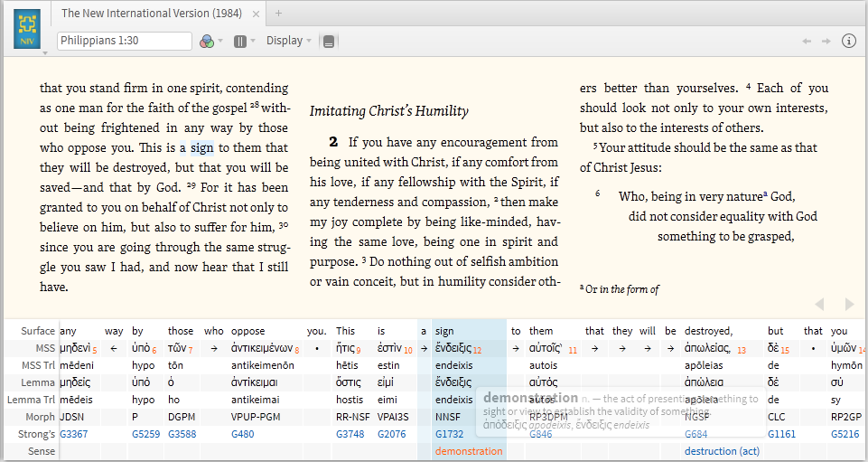Click the sense 'demonstration' in orange
This screenshot has height=462, width=868.
(x=469, y=451)
